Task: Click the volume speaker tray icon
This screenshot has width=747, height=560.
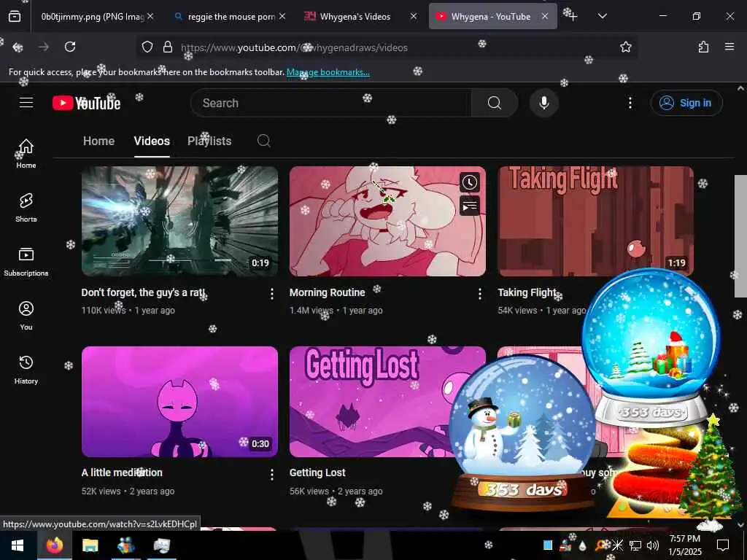Action: point(653,545)
